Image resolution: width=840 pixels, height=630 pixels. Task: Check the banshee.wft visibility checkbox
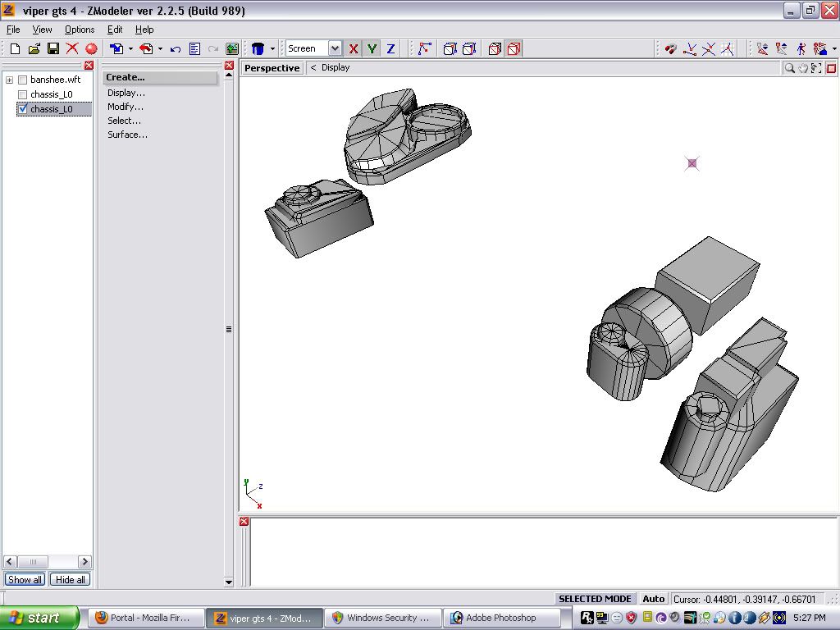point(23,80)
